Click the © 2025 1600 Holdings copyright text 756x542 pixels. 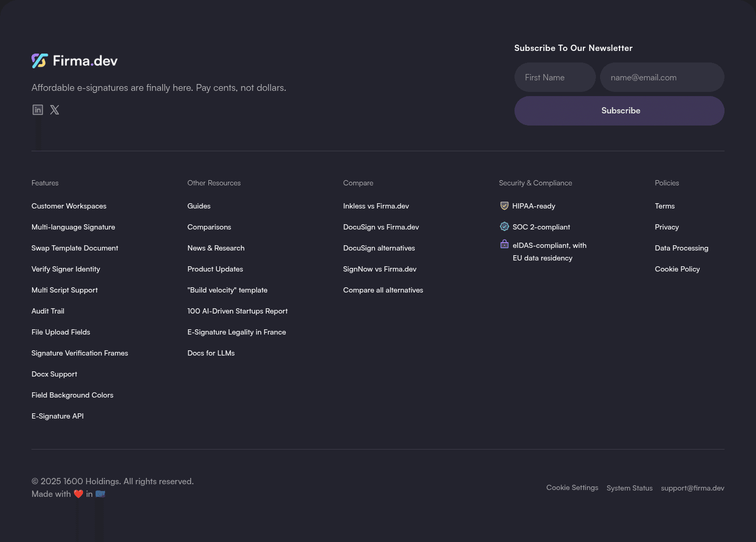112,481
